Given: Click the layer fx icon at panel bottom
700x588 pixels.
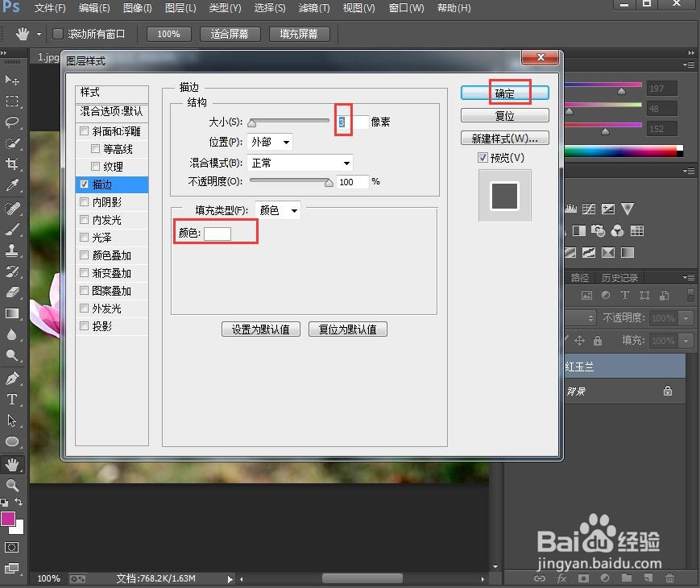Looking at the screenshot, I should click(561, 578).
